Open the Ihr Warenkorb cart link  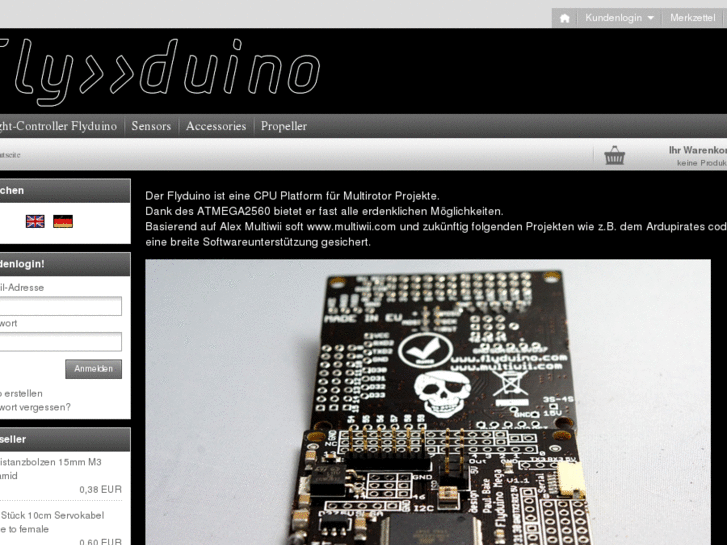[x=697, y=150]
